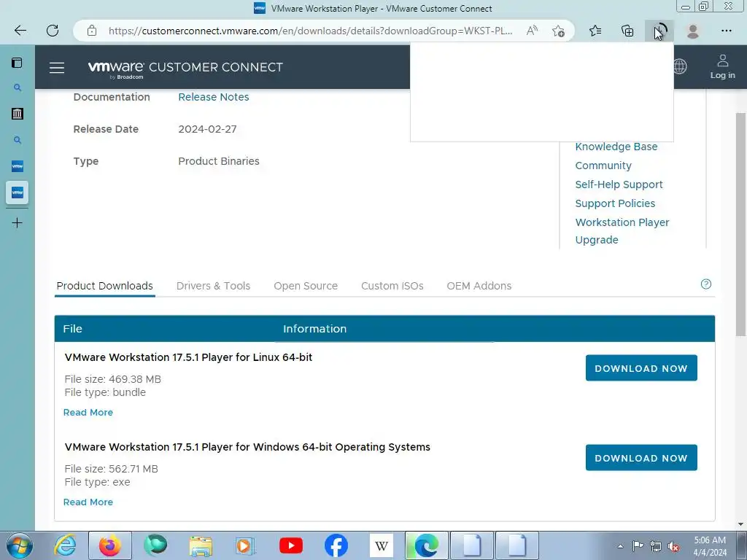Switch to the vertical tab with the bank building icon
Screen dimensions: 747x560
pos(18,113)
